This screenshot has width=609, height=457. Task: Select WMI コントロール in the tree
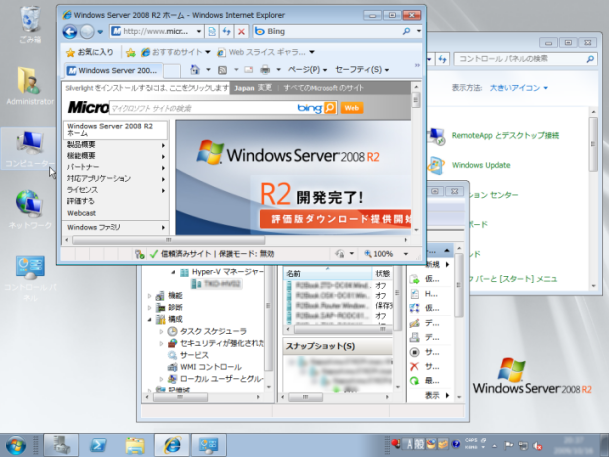211,367
